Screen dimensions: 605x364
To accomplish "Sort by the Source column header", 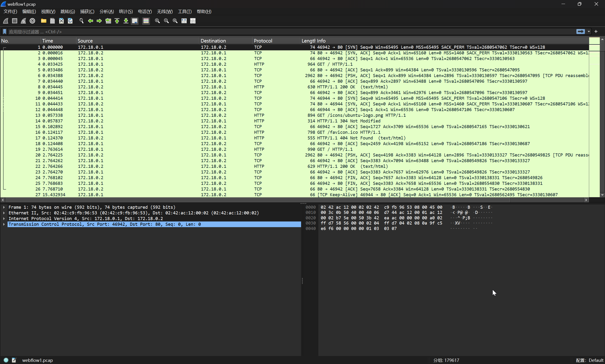I will pos(138,41).
